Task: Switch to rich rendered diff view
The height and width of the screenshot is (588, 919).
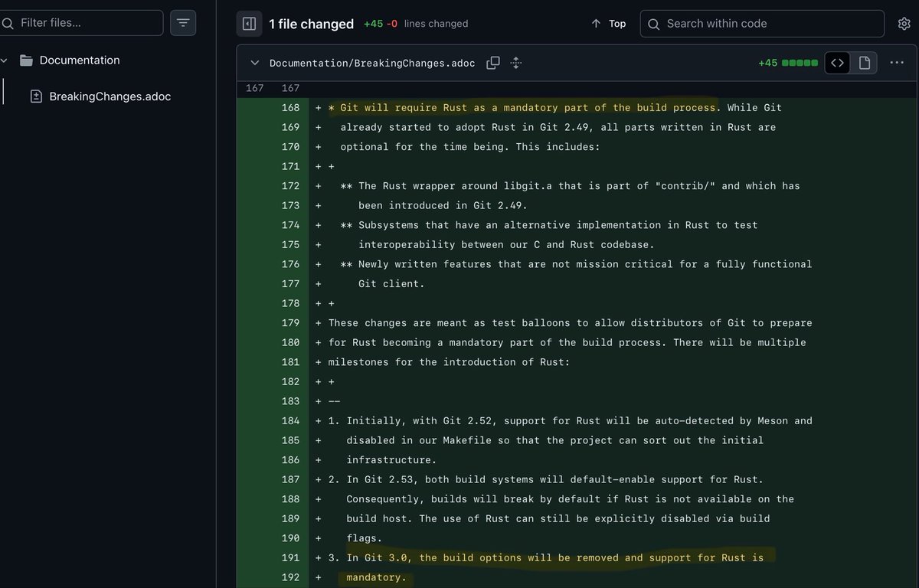Action: [x=865, y=63]
